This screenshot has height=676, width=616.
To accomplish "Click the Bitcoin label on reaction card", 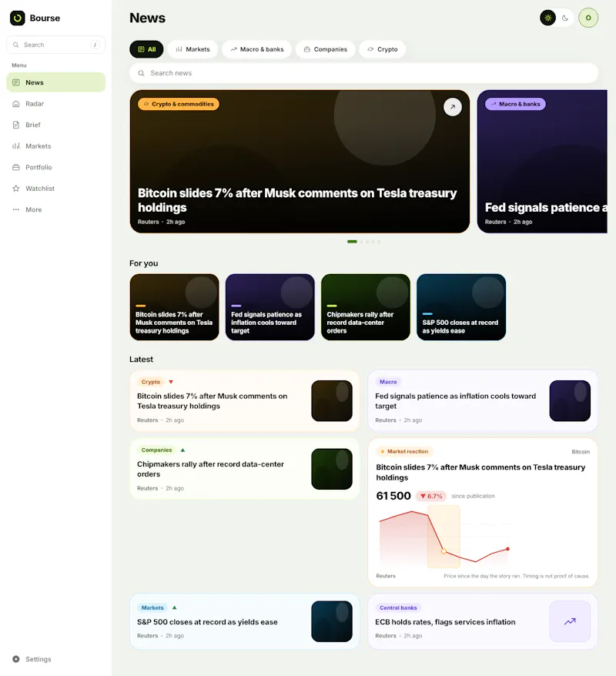I will 581,452.
